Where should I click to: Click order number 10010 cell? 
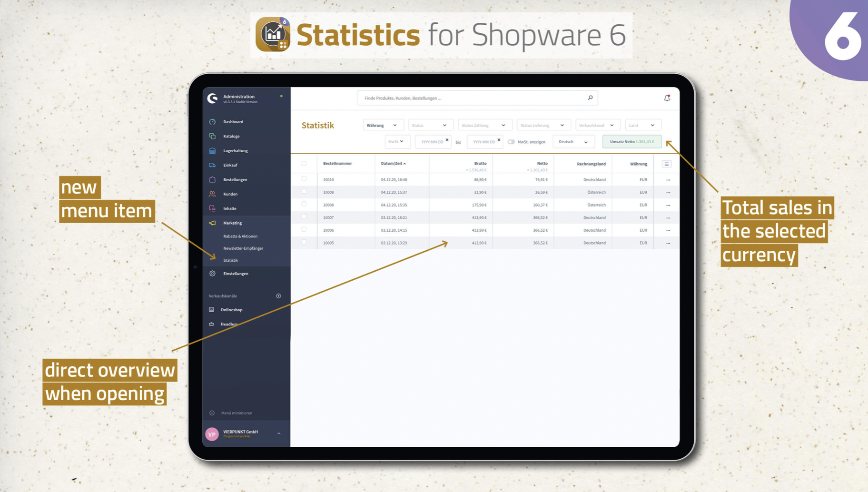click(x=328, y=180)
